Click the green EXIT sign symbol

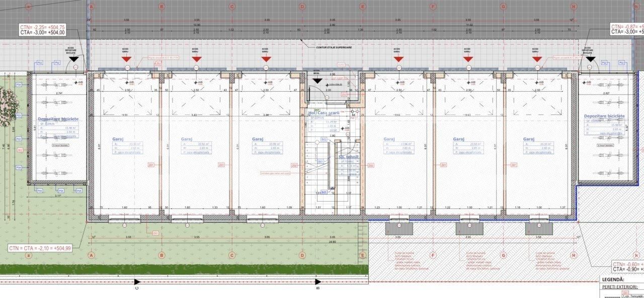317,109
